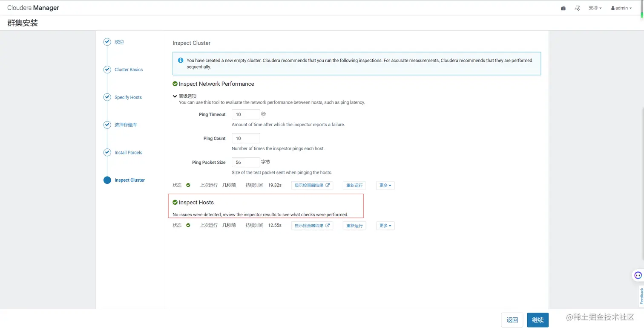Click the 返回 back button

tap(512, 320)
